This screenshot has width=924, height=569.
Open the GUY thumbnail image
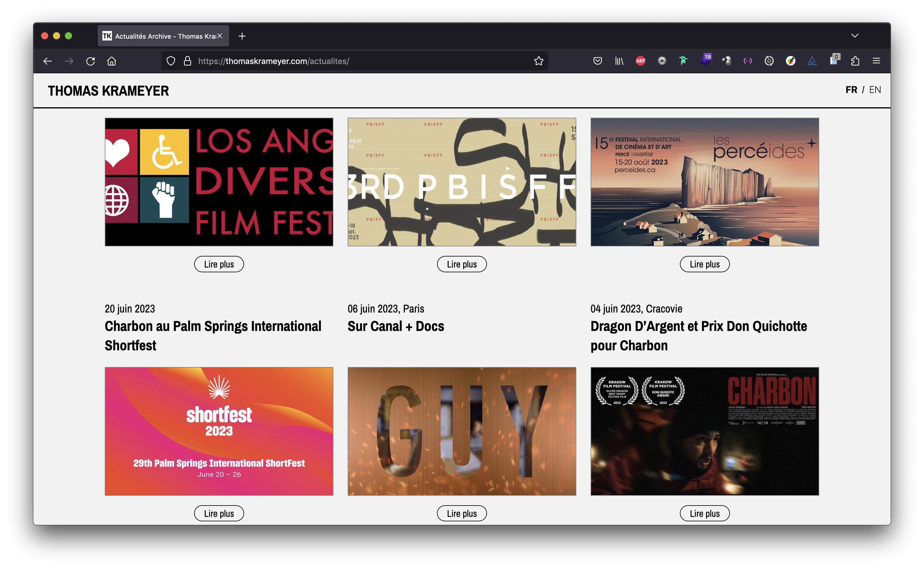(462, 431)
